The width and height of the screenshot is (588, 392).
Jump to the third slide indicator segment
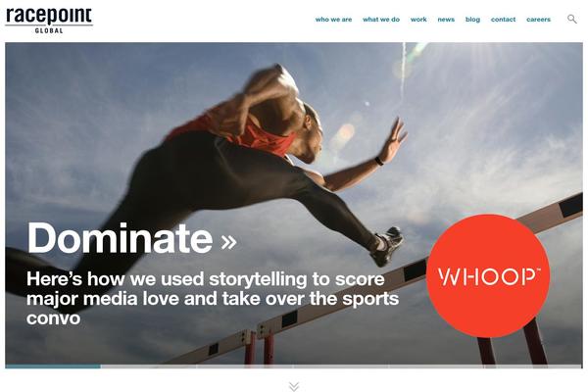pyautogui.click(x=245, y=367)
